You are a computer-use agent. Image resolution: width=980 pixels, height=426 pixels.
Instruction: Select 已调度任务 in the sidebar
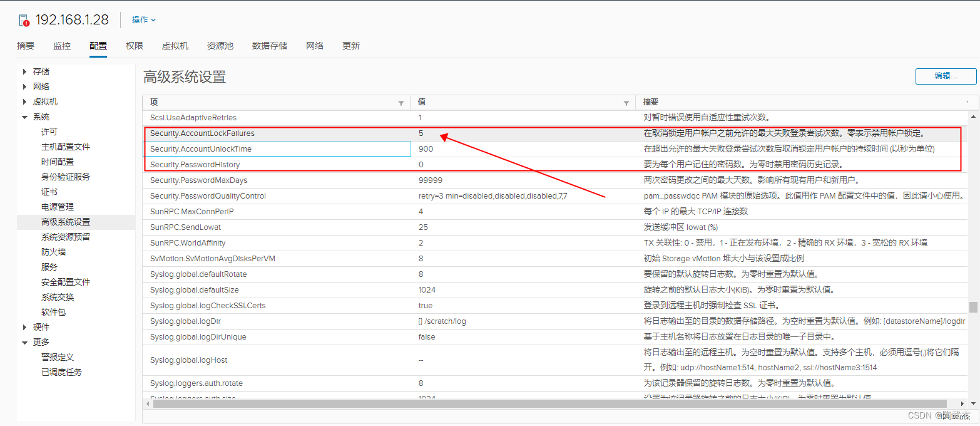click(x=61, y=372)
